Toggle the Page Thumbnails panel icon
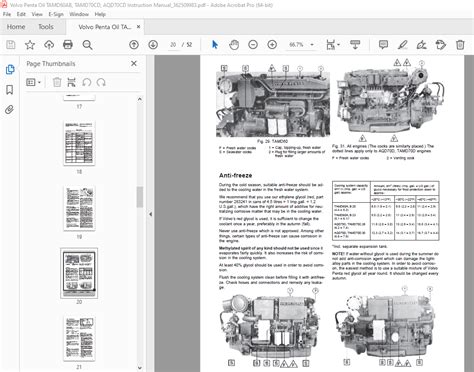The image size is (474, 372). click(x=10, y=69)
